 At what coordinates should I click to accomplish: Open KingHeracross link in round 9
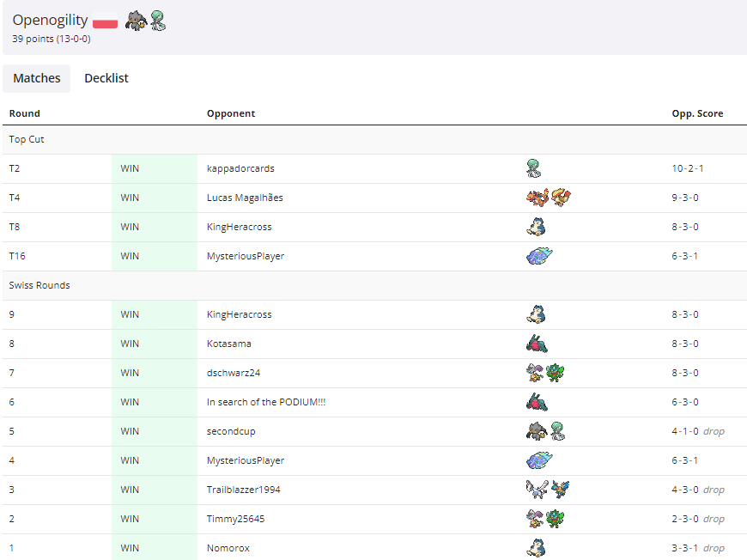(x=240, y=314)
